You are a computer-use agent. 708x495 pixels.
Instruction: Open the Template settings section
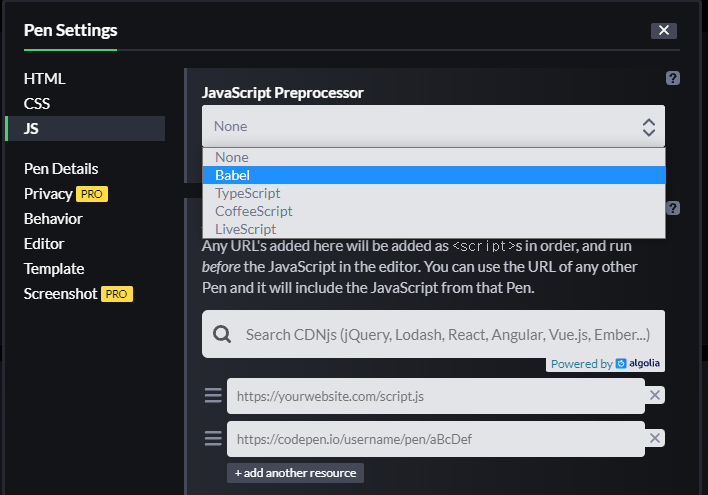54,269
